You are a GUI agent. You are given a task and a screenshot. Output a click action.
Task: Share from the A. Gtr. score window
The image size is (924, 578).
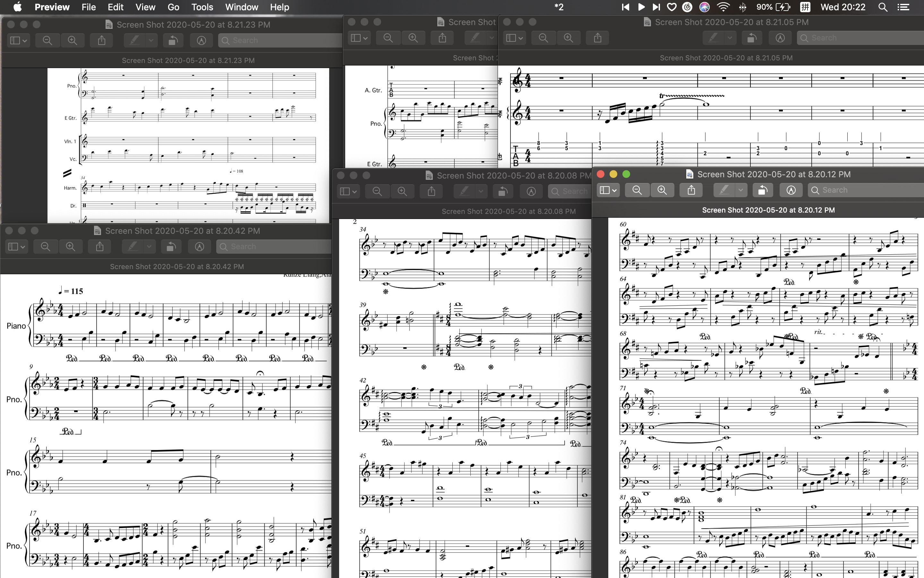tap(442, 38)
